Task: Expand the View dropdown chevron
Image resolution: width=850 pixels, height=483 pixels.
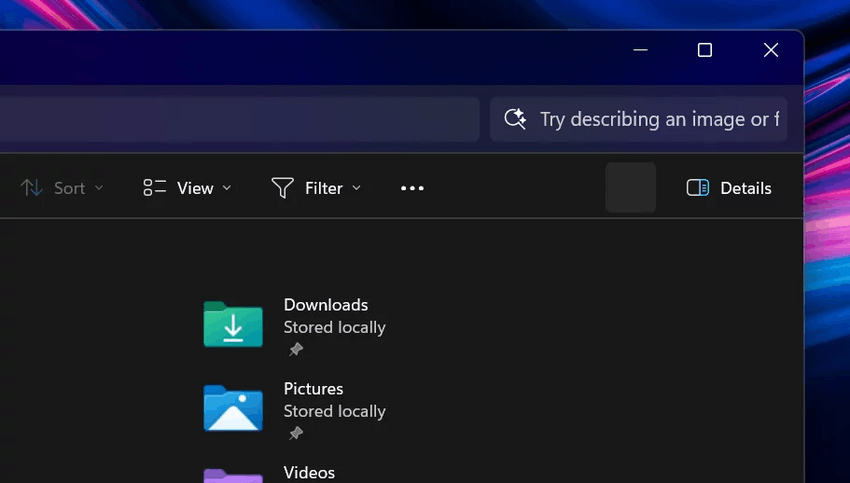Action: pyautogui.click(x=227, y=188)
